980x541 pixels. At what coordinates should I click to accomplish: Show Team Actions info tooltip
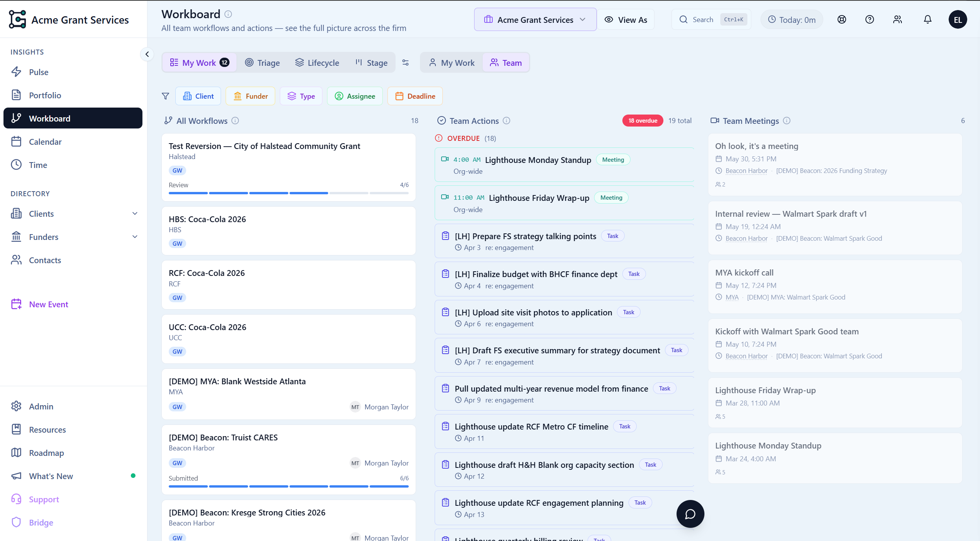pos(507,121)
